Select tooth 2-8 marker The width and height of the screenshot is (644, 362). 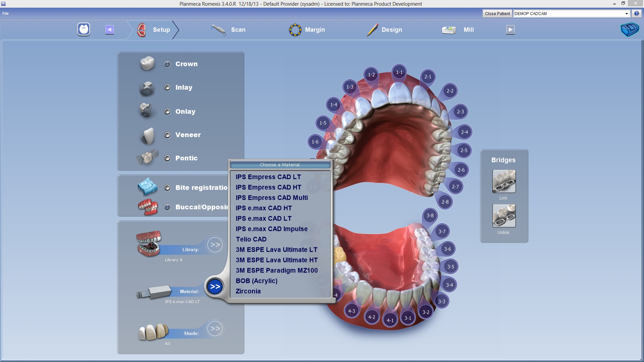pos(445,202)
